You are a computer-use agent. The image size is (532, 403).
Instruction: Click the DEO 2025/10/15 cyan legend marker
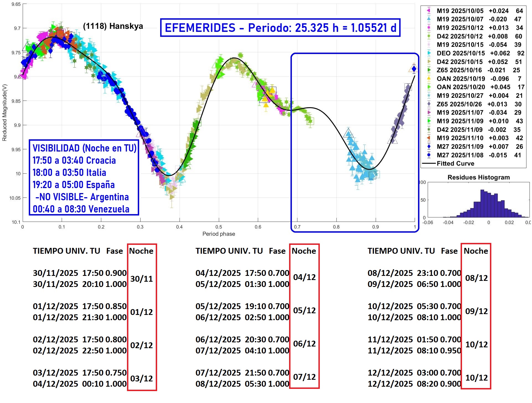pyautogui.click(x=429, y=53)
